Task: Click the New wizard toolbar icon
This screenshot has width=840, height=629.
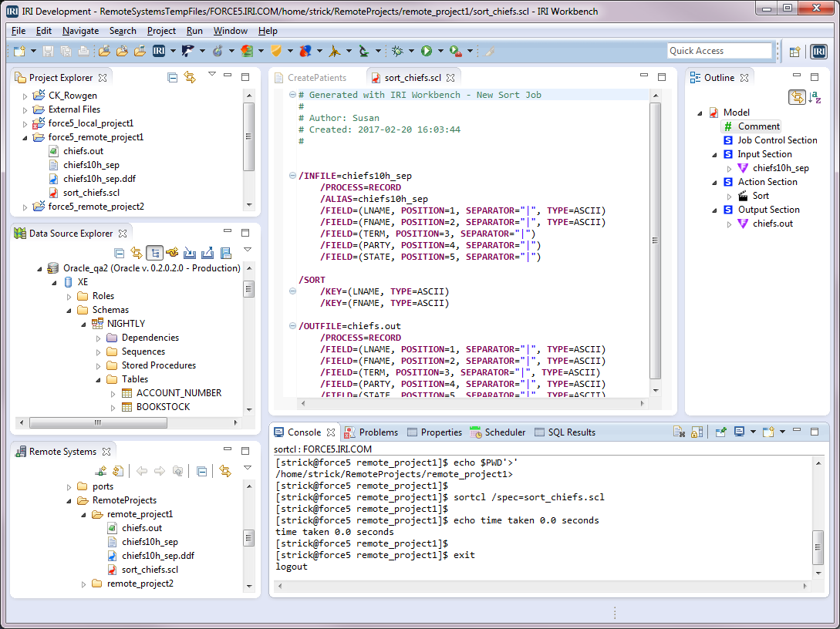Action: coord(19,52)
